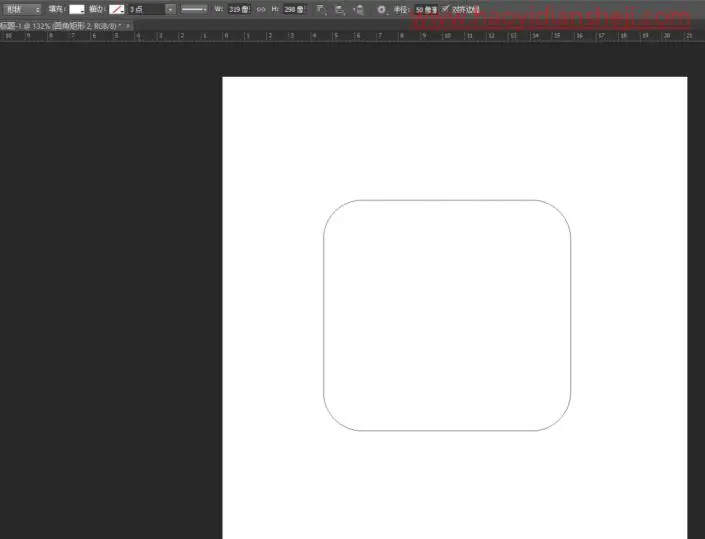Toggle the link width and height icon
705x539 pixels.
tap(261, 9)
